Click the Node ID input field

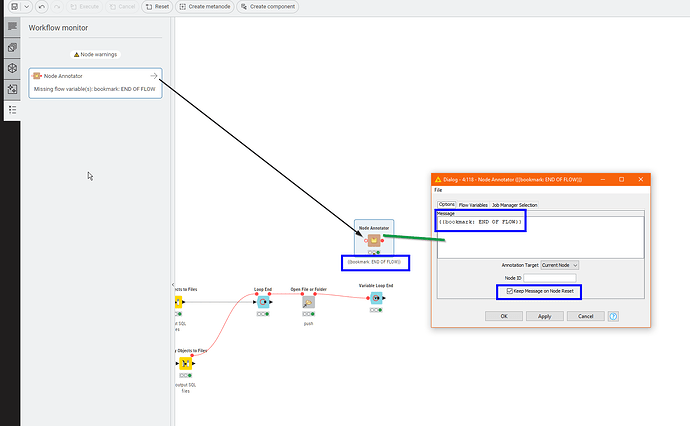coord(550,278)
